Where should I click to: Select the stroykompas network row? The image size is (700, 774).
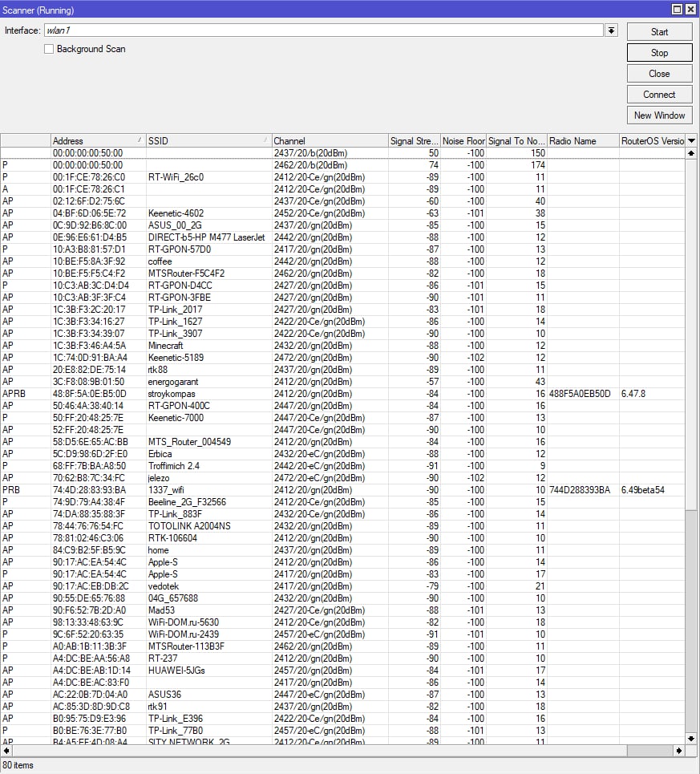pyautogui.click(x=342, y=394)
